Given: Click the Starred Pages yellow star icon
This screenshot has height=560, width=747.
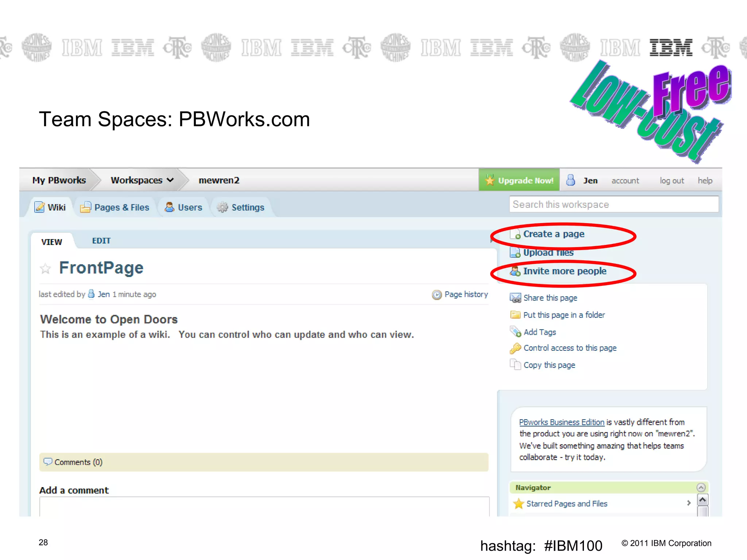Looking at the screenshot, I should click(519, 503).
